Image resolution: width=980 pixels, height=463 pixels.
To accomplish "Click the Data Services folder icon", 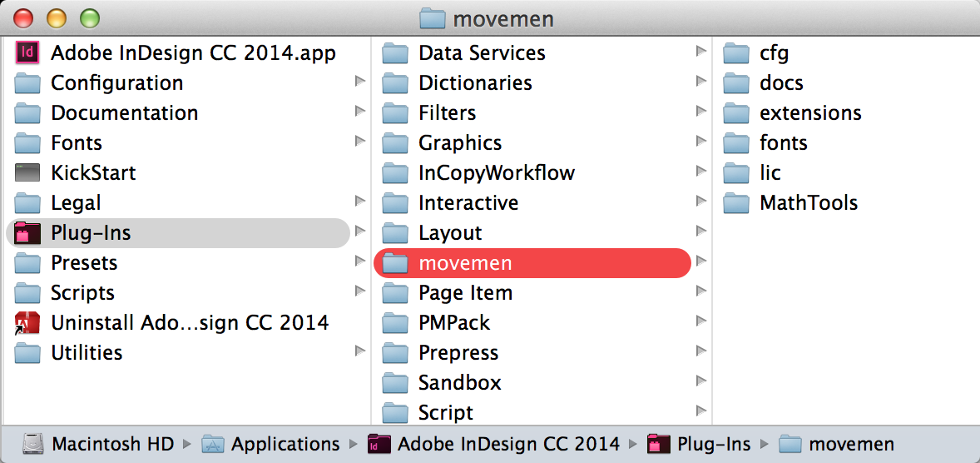I will click(x=395, y=52).
